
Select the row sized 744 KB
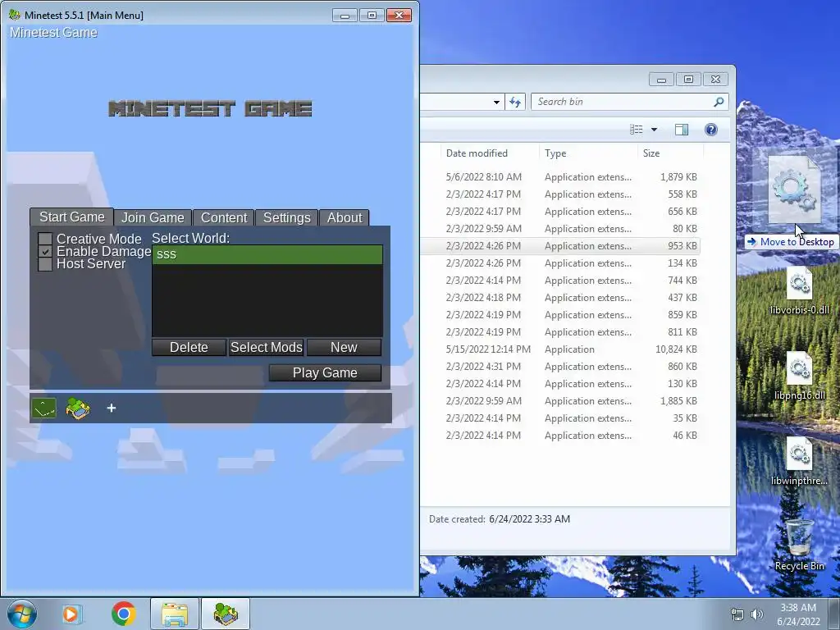(559, 281)
